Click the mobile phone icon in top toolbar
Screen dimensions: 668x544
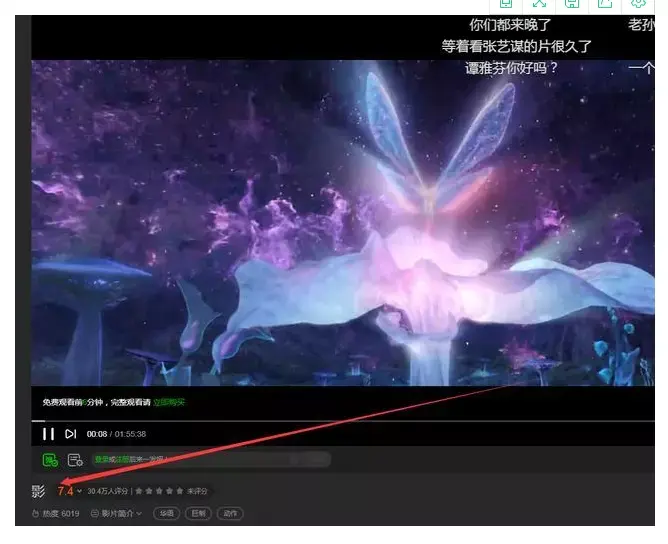coord(506,4)
